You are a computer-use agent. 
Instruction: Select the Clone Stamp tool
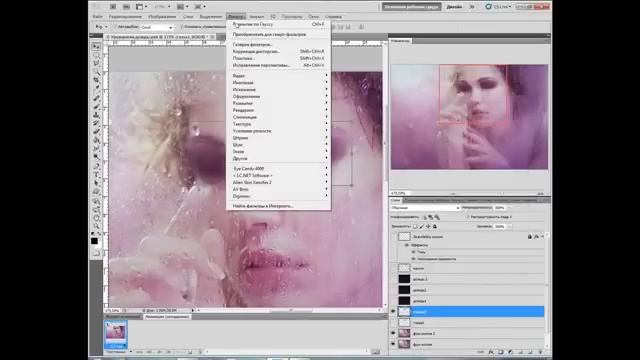[x=96, y=115]
